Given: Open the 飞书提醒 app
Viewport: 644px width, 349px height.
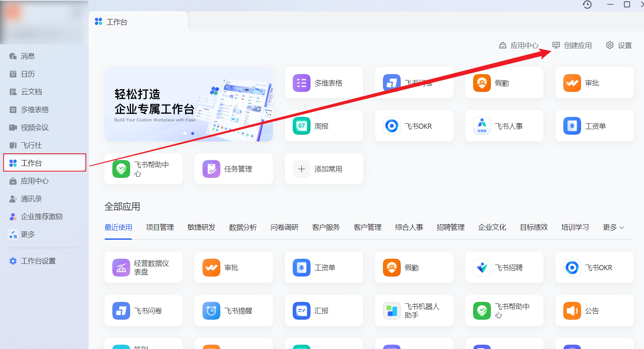Looking at the screenshot, I should click(x=233, y=311).
